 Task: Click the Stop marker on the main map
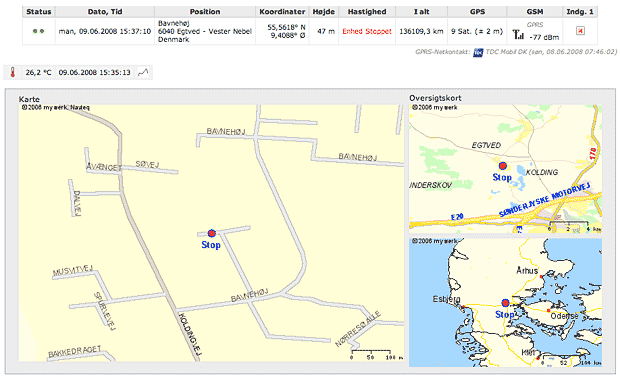click(212, 233)
